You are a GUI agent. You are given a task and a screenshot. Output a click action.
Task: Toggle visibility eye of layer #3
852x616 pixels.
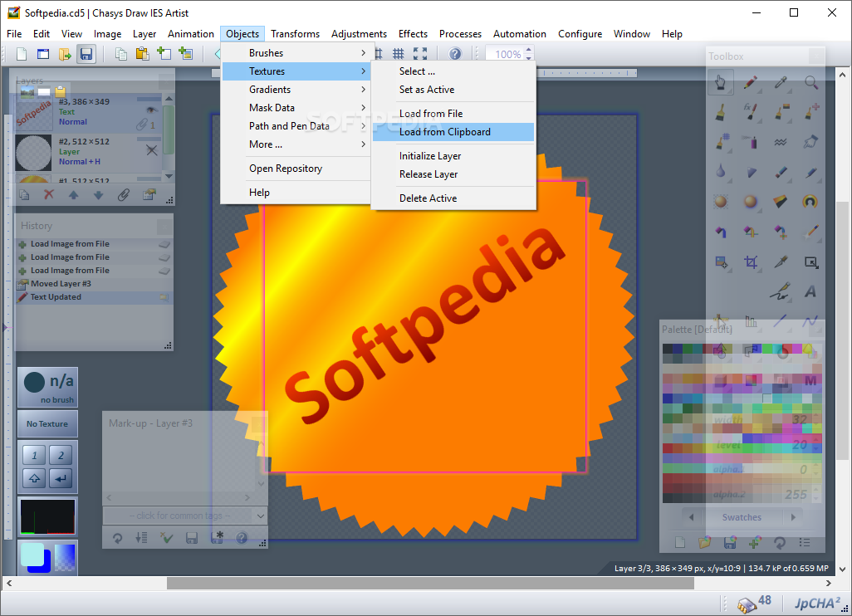pyautogui.click(x=152, y=110)
